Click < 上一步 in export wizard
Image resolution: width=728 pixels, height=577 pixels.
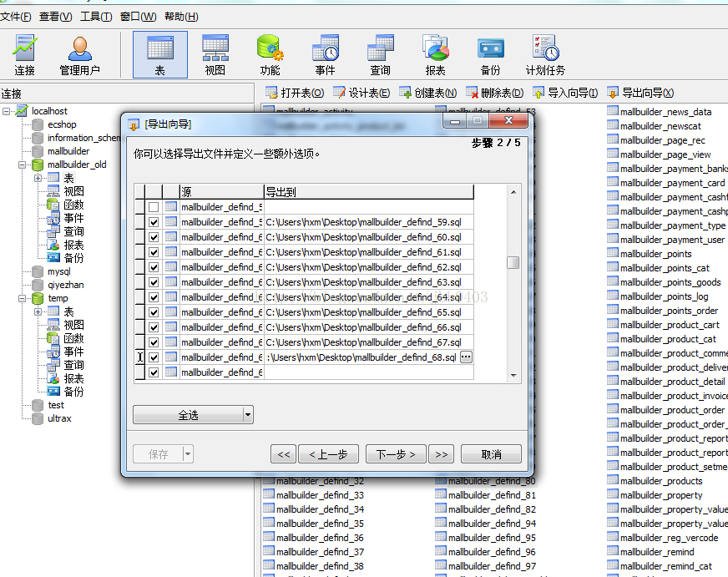[x=328, y=454]
